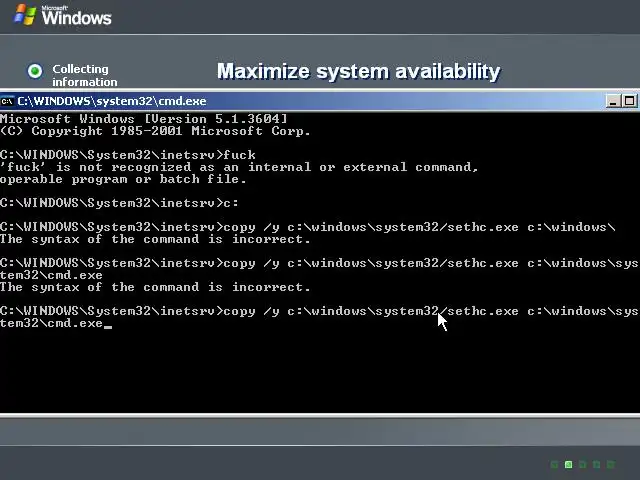Click the 'is not recognized as an internal' error line
Image resolution: width=640 pixels, height=480 pixels.
(239, 167)
